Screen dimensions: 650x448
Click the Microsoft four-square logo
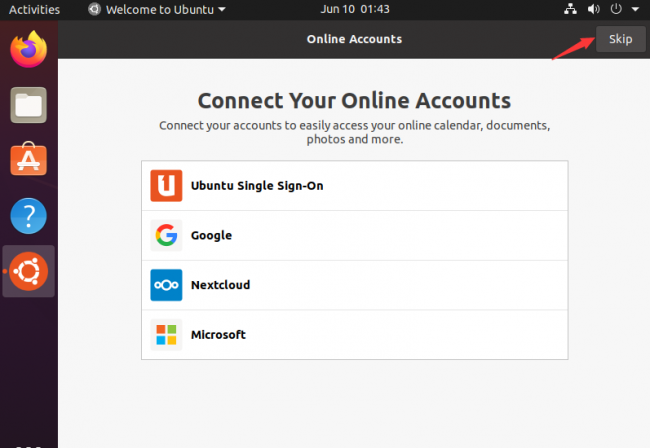pyautogui.click(x=166, y=335)
